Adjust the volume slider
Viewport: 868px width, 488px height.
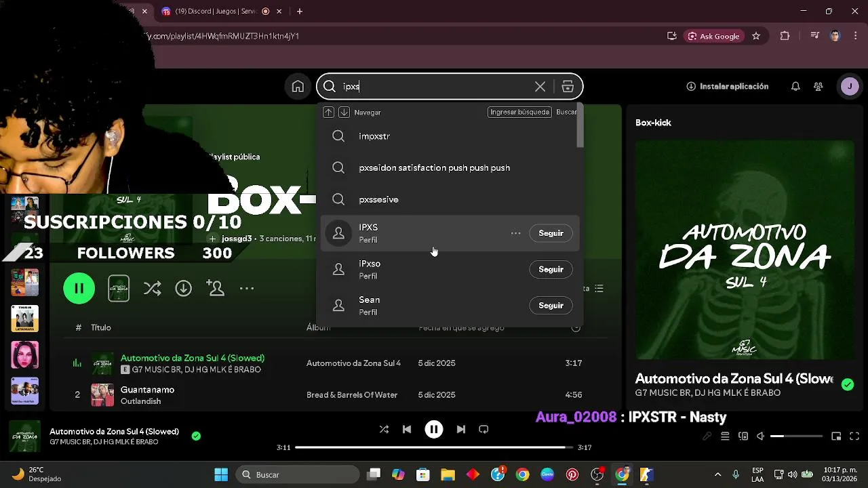coord(796,436)
